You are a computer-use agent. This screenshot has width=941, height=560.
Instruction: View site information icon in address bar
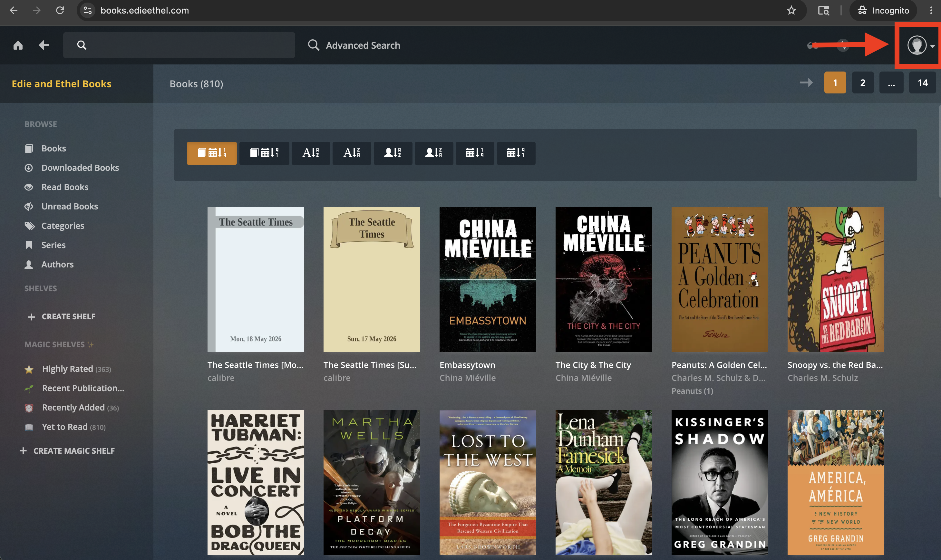click(88, 10)
